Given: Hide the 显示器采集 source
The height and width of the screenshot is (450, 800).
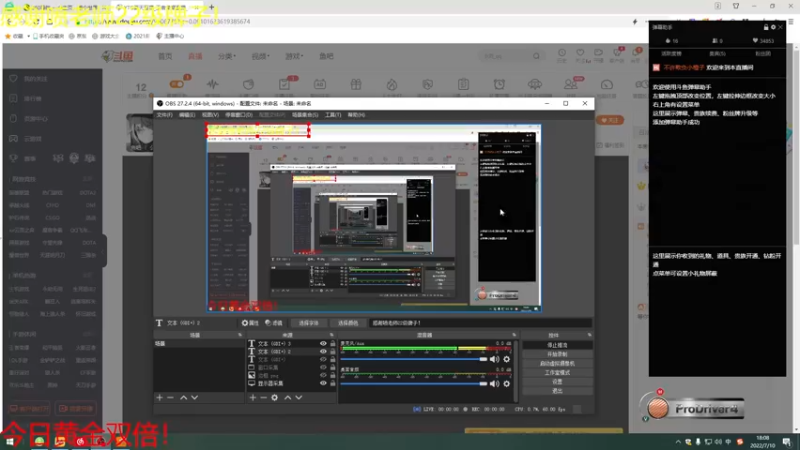Looking at the screenshot, I should (x=323, y=383).
